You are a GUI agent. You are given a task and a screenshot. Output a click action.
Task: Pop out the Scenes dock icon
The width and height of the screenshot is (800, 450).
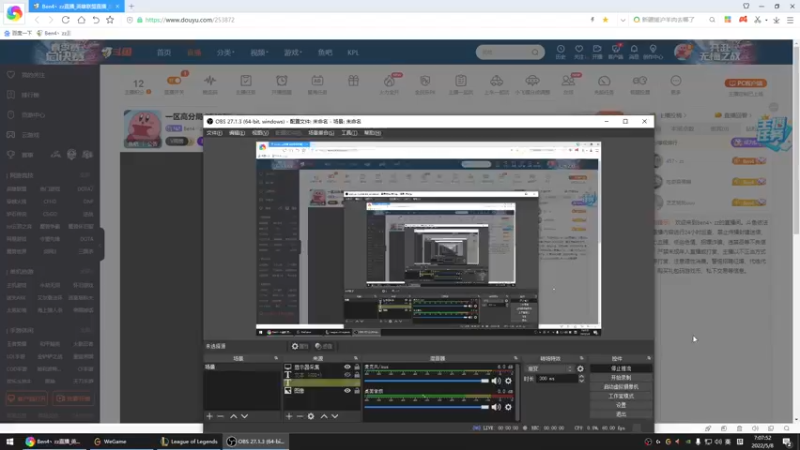coord(276,358)
